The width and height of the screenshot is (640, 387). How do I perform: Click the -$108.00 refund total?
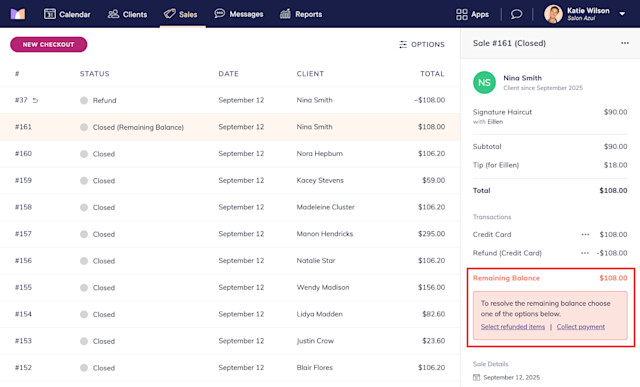[x=429, y=100]
